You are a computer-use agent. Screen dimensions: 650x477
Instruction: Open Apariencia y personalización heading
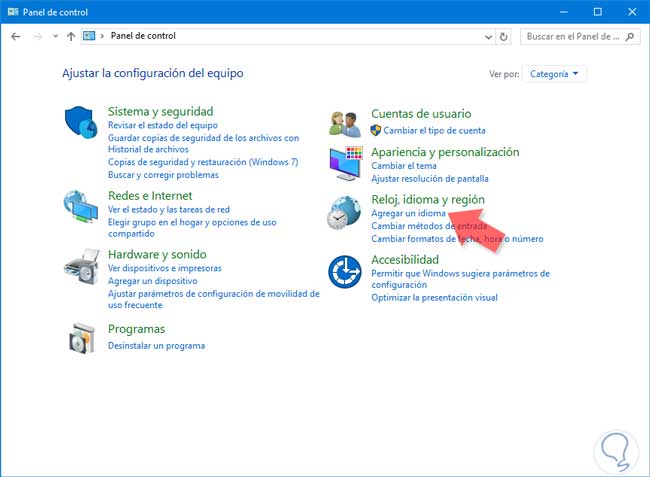coord(445,152)
